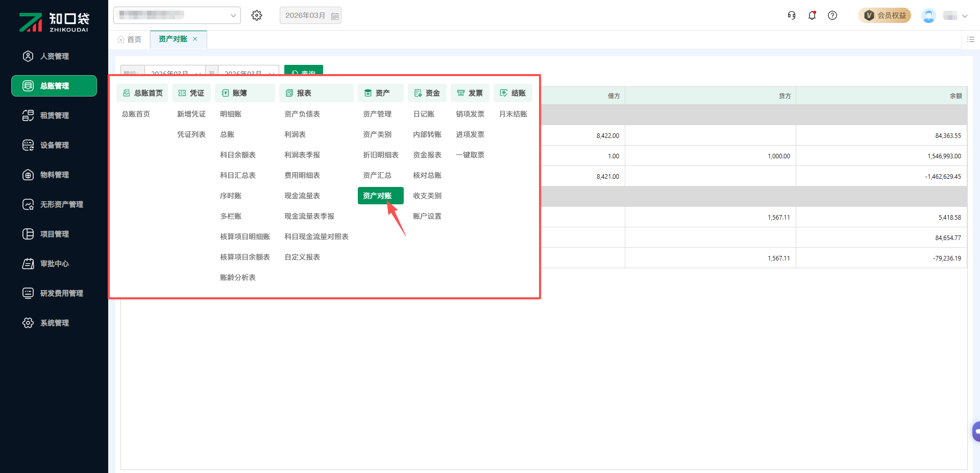Screen dimensions: 980x473
Task: Open 内部转账 menu entry
Action: click(x=427, y=134)
